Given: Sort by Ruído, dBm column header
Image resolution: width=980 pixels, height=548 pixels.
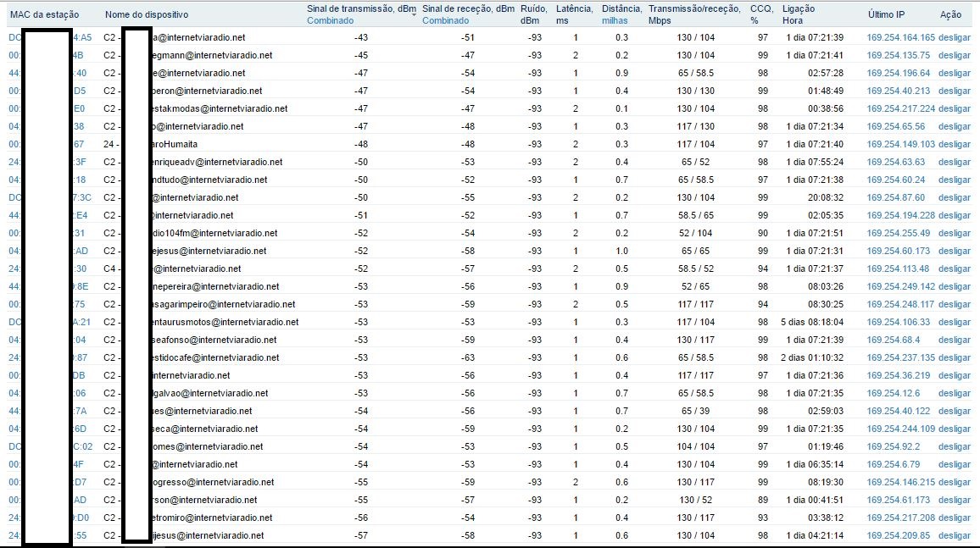Looking at the screenshot, I should pos(534,14).
